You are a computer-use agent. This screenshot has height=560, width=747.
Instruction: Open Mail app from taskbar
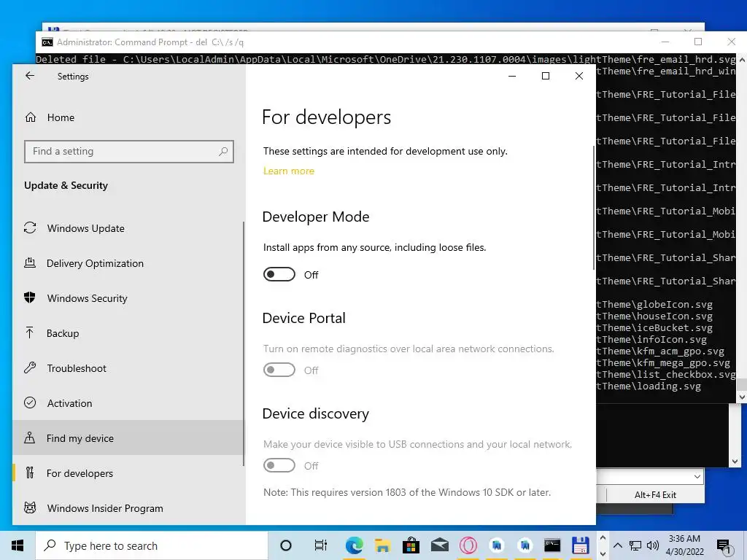pyautogui.click(x=439, y=545)
